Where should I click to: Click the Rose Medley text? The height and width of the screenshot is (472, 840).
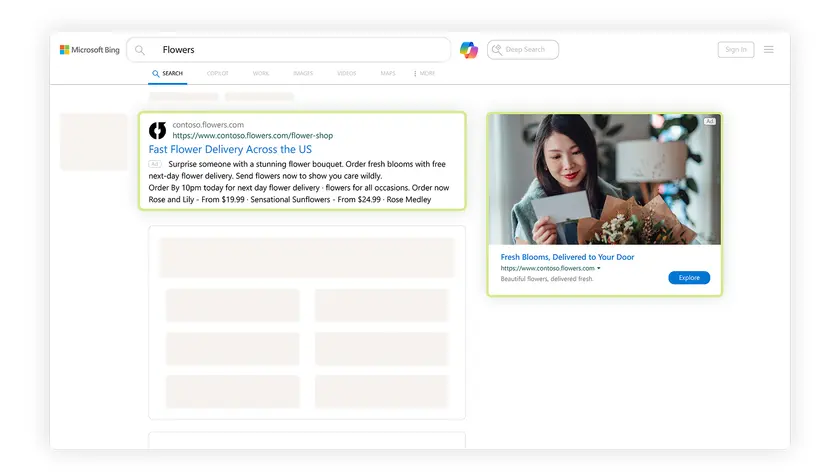(x=409, y=199)
